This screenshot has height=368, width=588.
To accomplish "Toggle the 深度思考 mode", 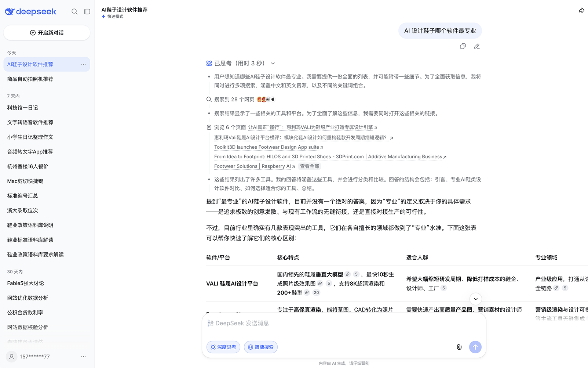I will [x=223, y=347].
